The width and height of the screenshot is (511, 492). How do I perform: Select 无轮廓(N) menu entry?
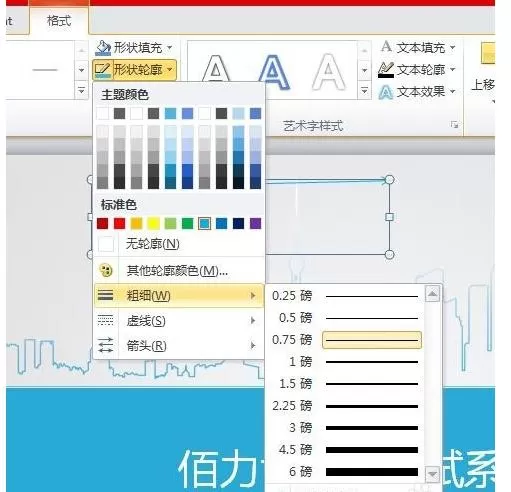[179, 244]
